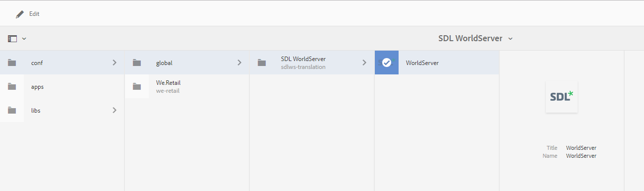
Task: Click the Edit label in toolbar
Action: click(34, 14)
